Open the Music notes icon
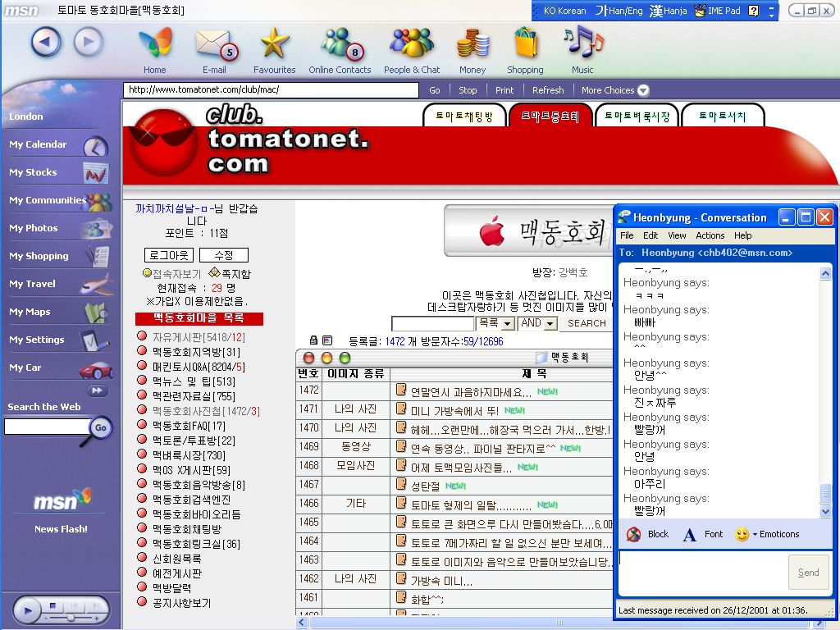The image size is (840, 630). (582, 41)
